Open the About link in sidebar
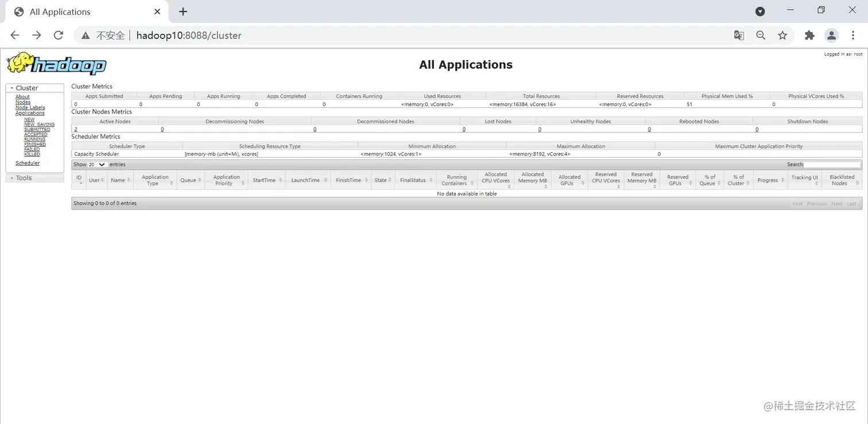The width and height of the screenshot is (868, 424). pos(22,97)
